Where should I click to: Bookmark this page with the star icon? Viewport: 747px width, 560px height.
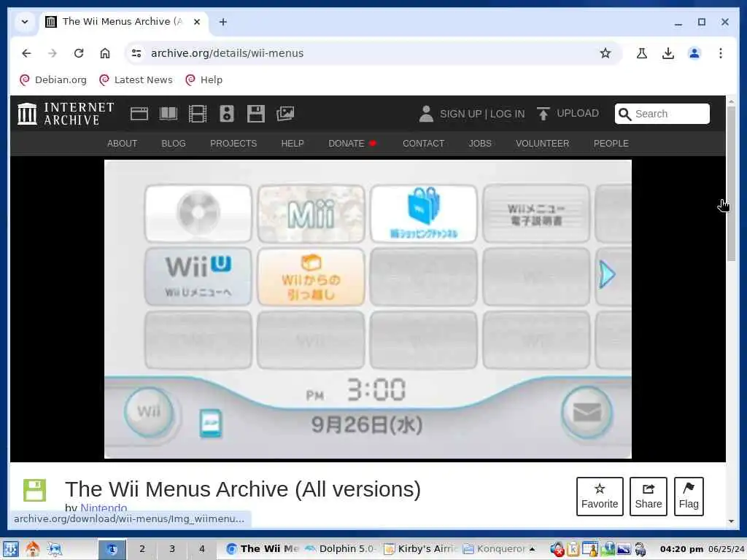[x=605, y=53]
